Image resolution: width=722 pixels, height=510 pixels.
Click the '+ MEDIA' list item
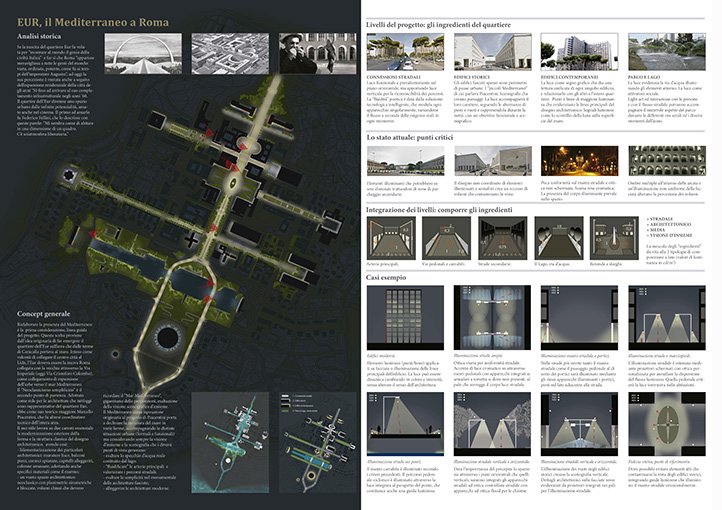pyautogui.click(x=656, y=229)
